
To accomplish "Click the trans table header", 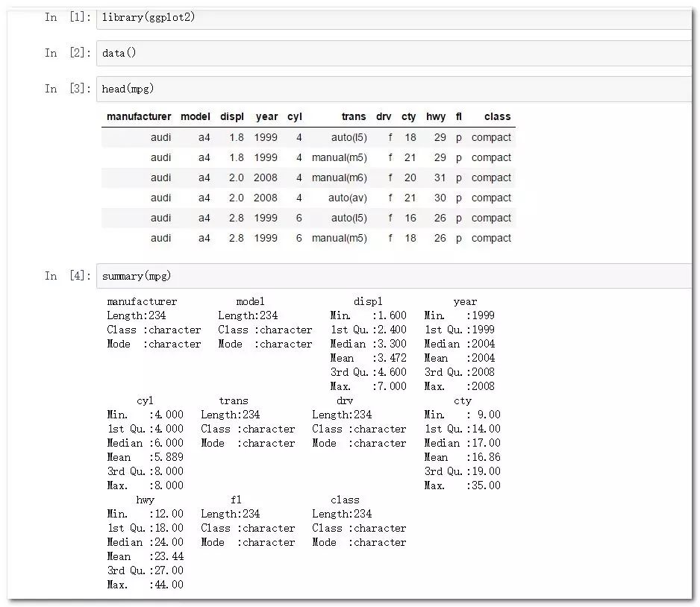I will click(354, 116).
